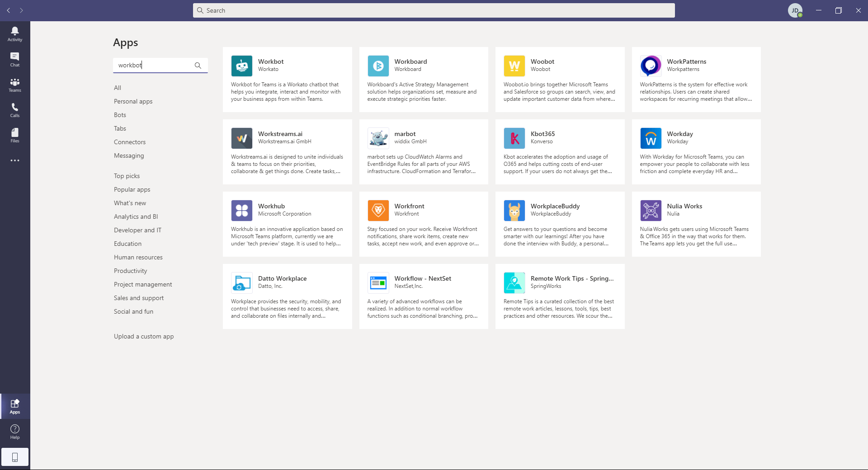Open the Activity feed
This screenshot has width=868, height=470.
pyautogui.click(x=15, y=33)
